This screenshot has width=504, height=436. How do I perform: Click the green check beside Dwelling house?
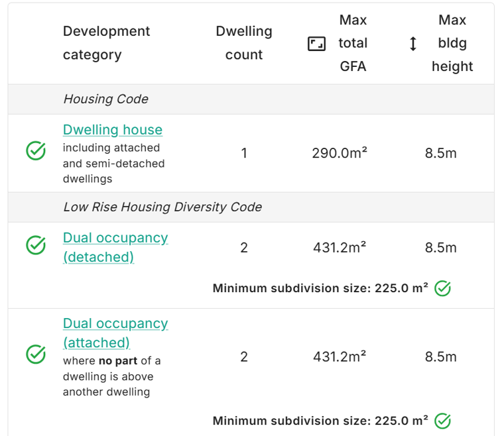(x=36, y=150)
